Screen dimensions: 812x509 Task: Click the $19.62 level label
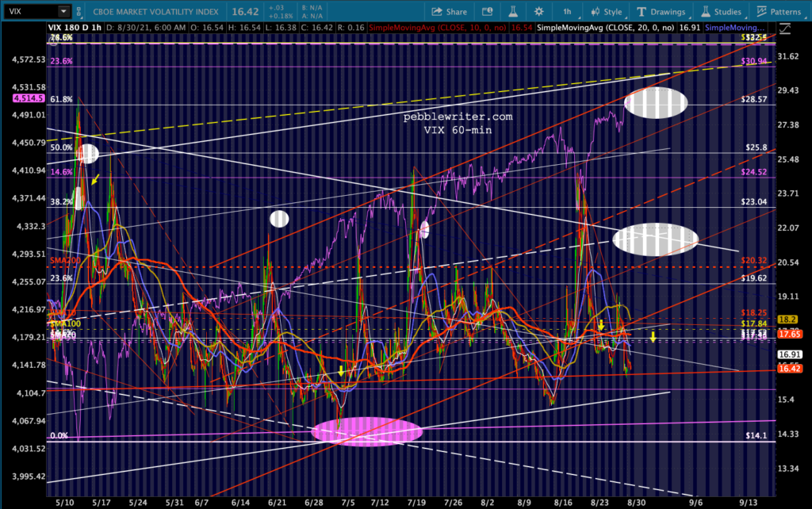point(754,278)
